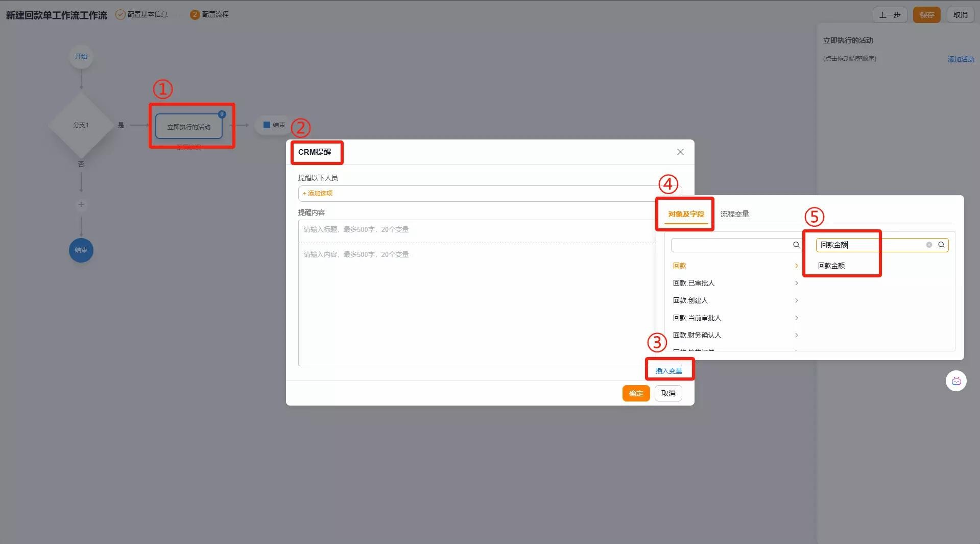Screen dimensions: 980x544
Task: Open the floating assistant robot icon
Action: click(x=956, y=381)
